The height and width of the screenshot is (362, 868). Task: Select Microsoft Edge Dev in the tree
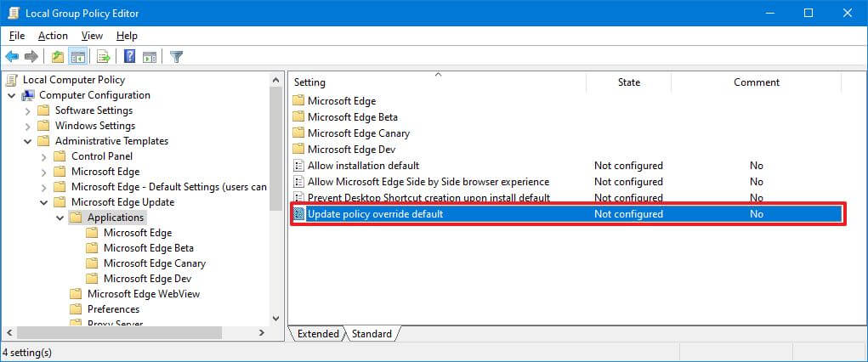click(x=147, y=279)
